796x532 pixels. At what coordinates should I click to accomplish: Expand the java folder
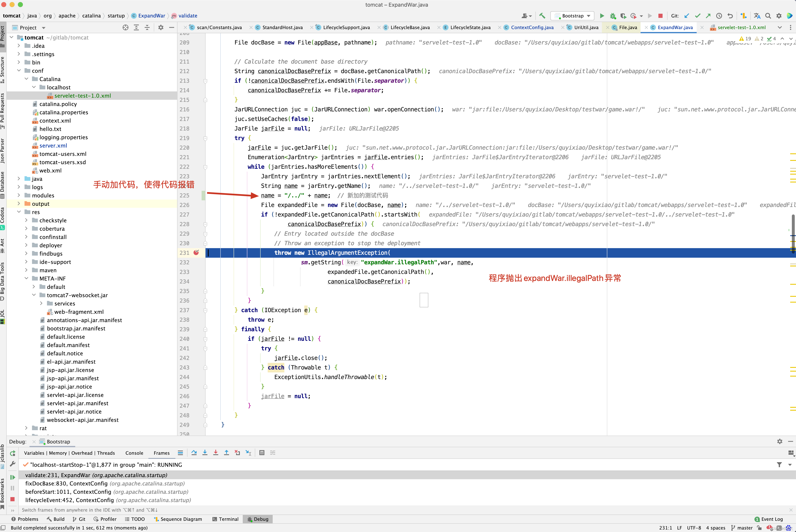coord(19,179)
